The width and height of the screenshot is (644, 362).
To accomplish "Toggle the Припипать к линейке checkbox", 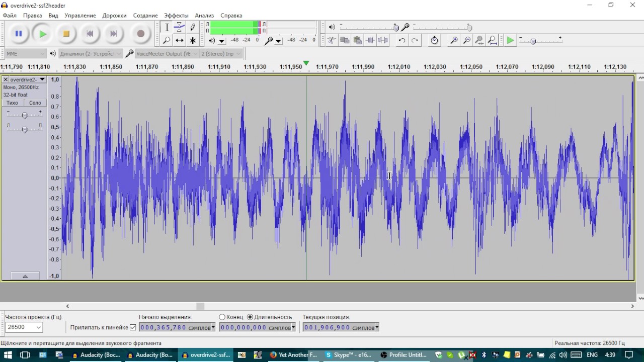I will [133, 327].
